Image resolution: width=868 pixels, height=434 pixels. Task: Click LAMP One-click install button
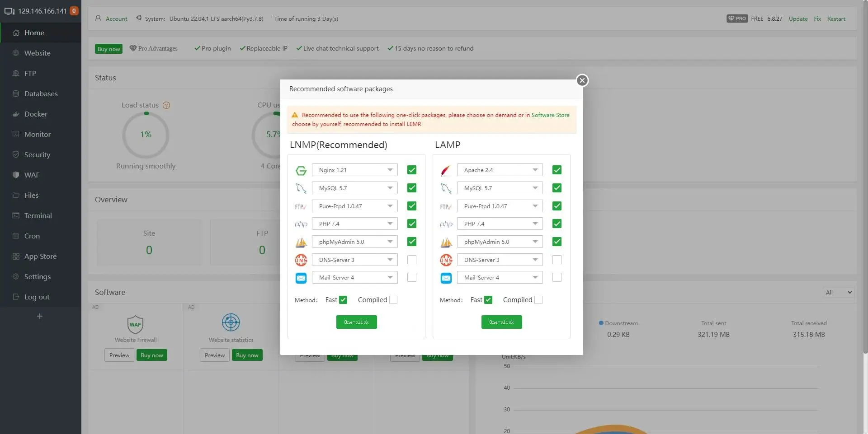(x=501, y=322)
